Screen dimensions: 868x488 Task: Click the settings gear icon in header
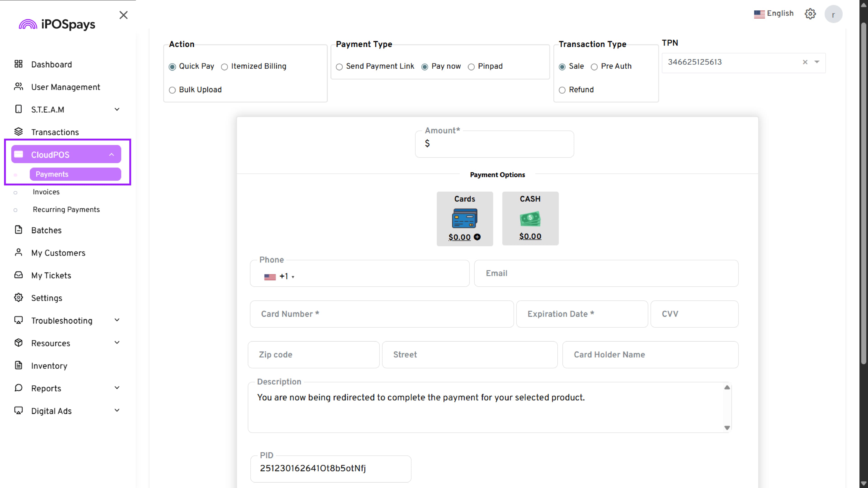tap(810, 14)
